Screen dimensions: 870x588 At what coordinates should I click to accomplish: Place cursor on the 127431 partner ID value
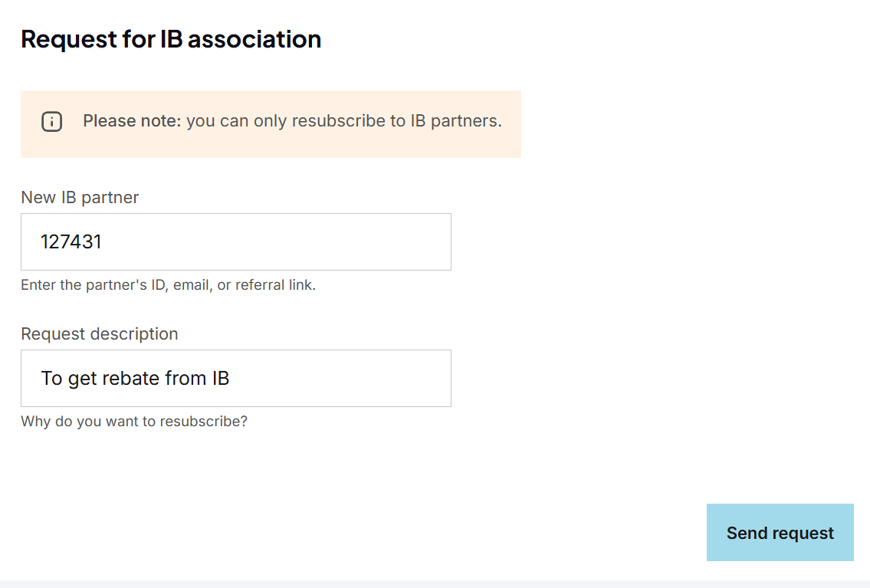click(x=71, y=242)
